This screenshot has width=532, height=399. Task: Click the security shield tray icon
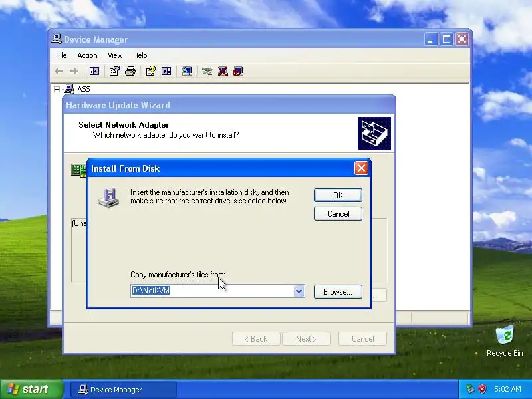click(x=483, y=389)
